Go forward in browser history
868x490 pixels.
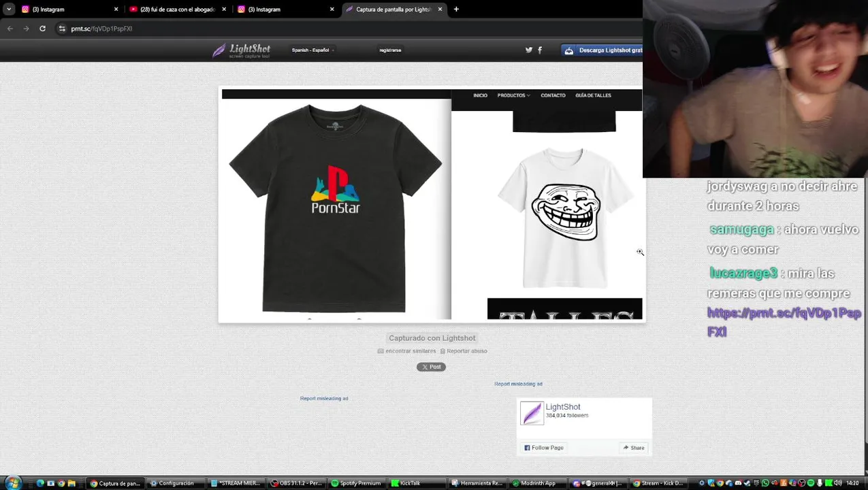pos(26,29)
